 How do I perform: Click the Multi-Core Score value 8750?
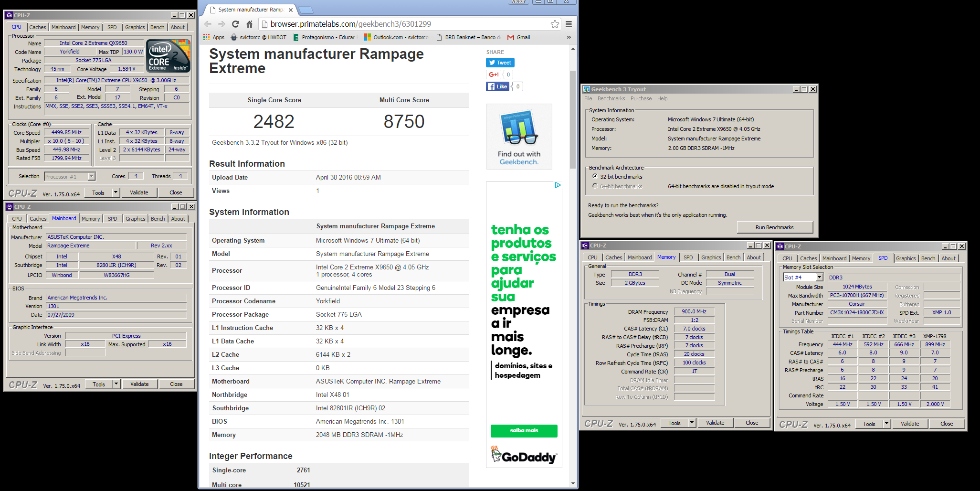pyautogui.click(x=404, y=121)
